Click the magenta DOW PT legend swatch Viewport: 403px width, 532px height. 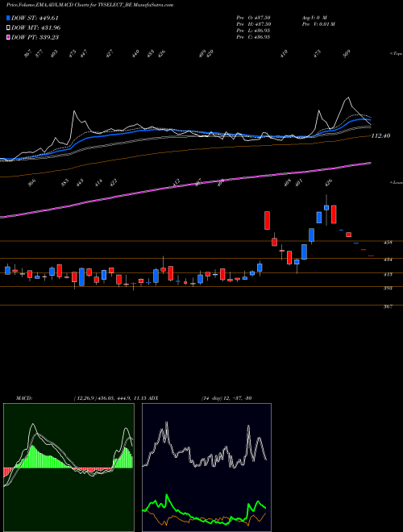coord(8,37)
